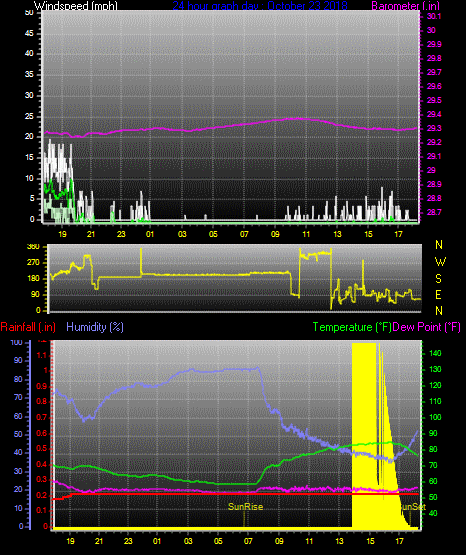Click the S compass direction label
The width and height of the screenshot is (466, 555).
pos(438,279)
